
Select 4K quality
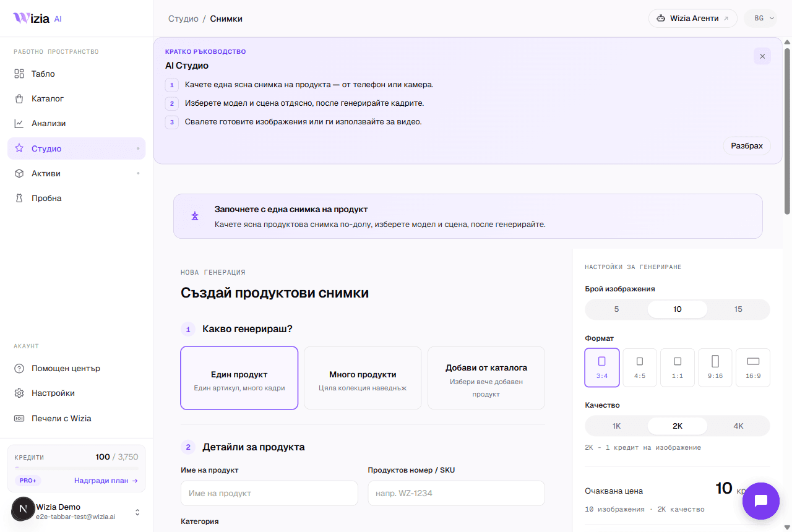[x=738, y=426]
